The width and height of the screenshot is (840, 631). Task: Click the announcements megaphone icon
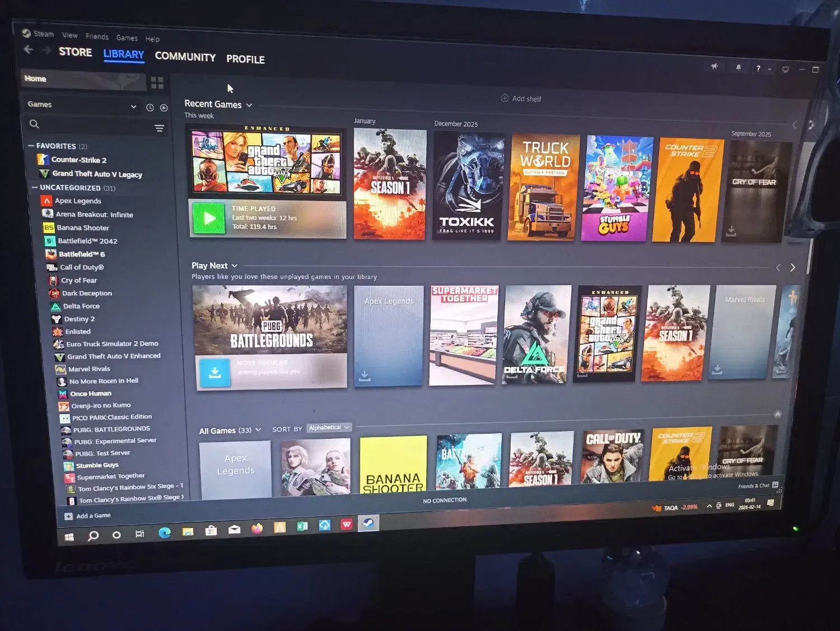point(715,66)
